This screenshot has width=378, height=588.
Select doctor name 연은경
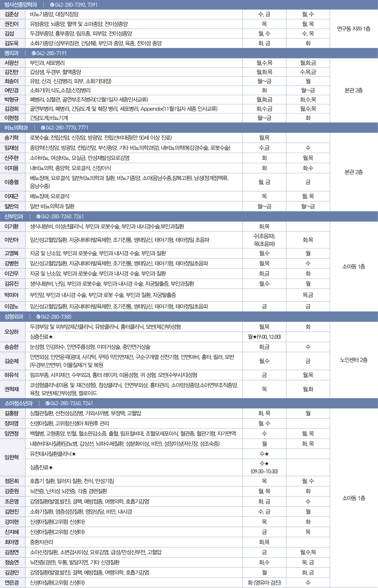[11, 583]
